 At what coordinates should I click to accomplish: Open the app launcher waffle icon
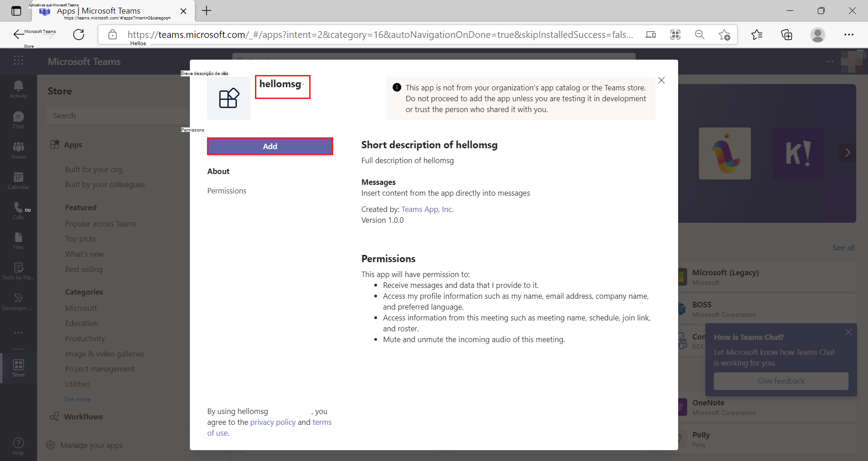pos(19,61)
